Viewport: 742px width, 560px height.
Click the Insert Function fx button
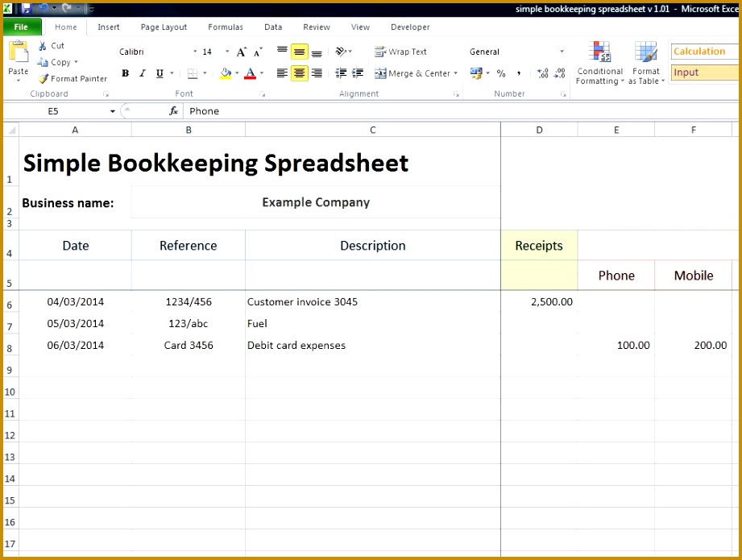coord(174,111)
